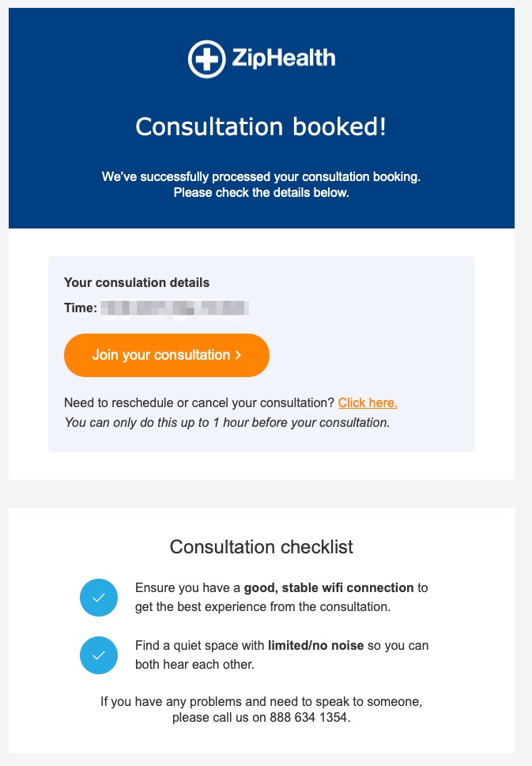Image resolution: width=532 pixels, height=766 pixels.
Task: Click the If you have any problems sentence
Action: [x=262, y=709]
